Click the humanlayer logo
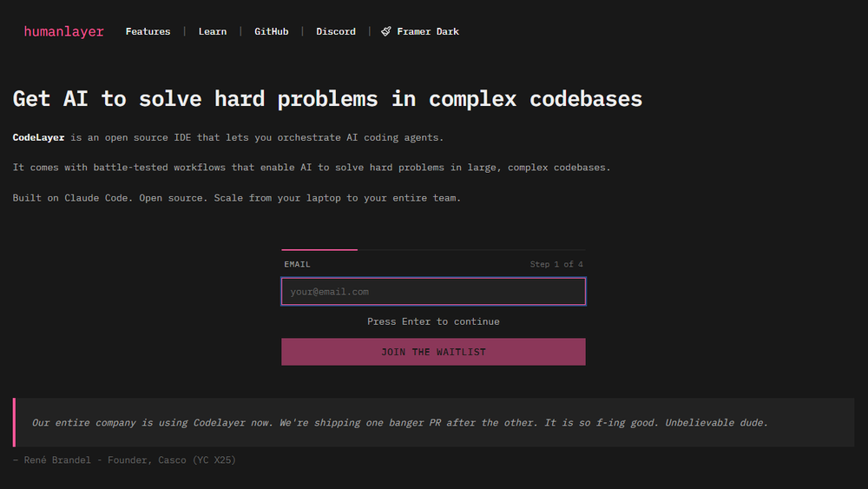 pyautogui.click(x=63, y=31)
